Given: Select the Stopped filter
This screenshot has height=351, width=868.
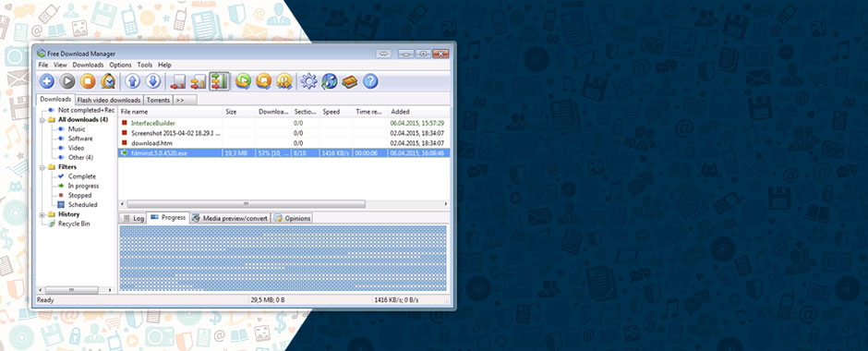Looking at the screenshot, I should pyautogui.click(x=79, y=196).
